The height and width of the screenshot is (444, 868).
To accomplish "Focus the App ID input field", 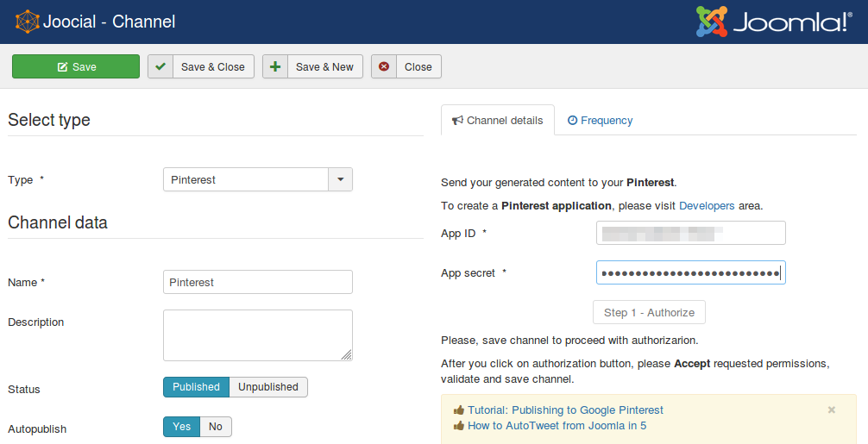I will pos(691,233).
